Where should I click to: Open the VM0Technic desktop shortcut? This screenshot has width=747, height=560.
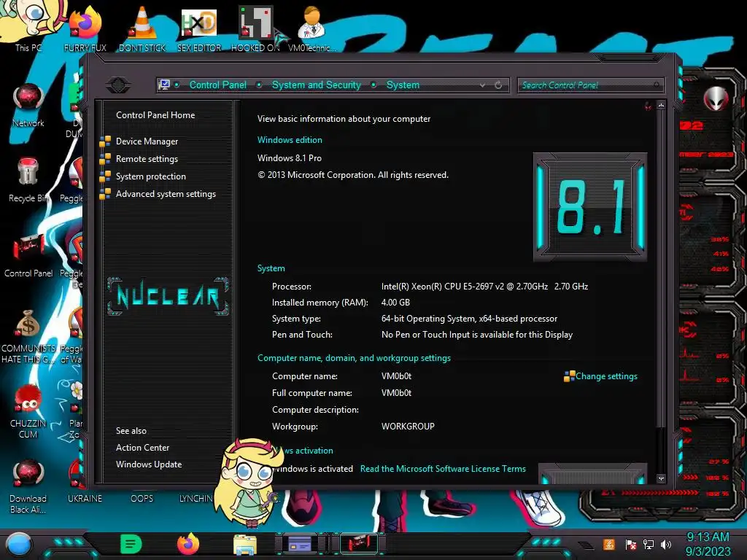(312, 28)
